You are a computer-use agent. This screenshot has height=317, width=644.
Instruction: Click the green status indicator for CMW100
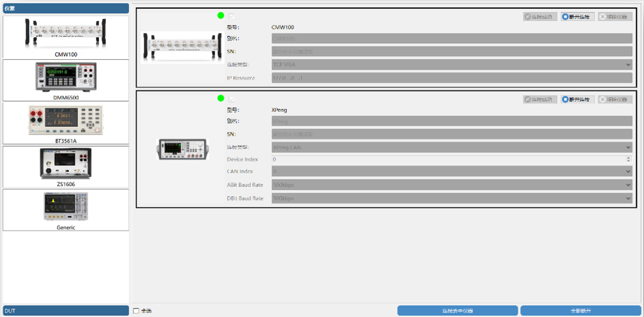click(221, 16)
